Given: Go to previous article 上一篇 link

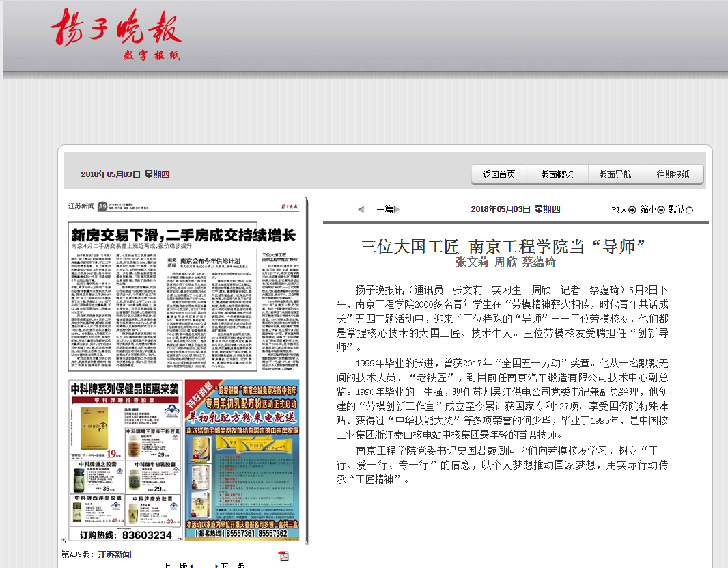Looking at the screenshot, I should (380, 210).
